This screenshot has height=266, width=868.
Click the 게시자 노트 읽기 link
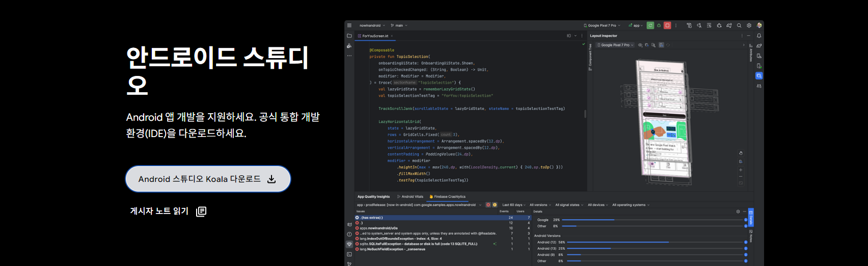point(168,211)
